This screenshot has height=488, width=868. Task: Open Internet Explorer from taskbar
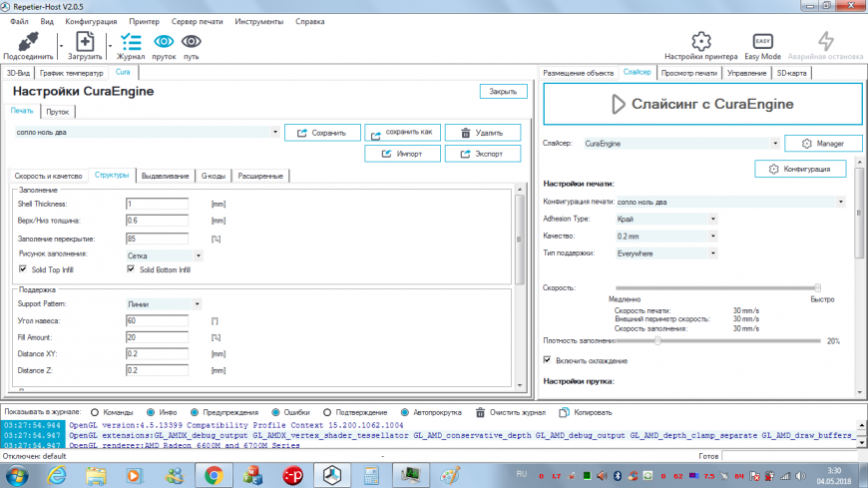point(57,476)
